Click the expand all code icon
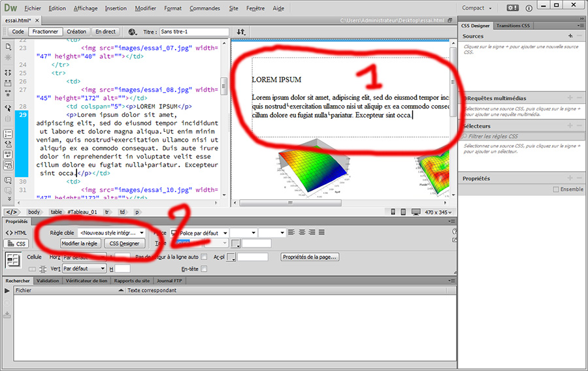 tap(8, 93)
